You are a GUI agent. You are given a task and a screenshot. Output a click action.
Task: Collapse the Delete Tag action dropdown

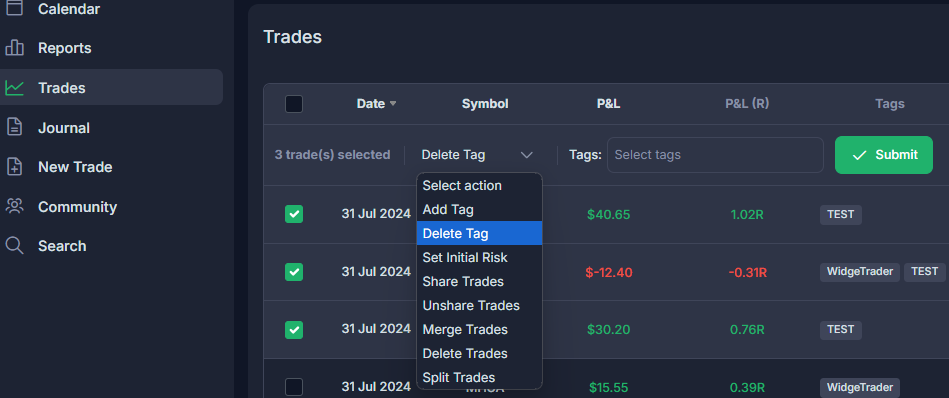(477, 155)
